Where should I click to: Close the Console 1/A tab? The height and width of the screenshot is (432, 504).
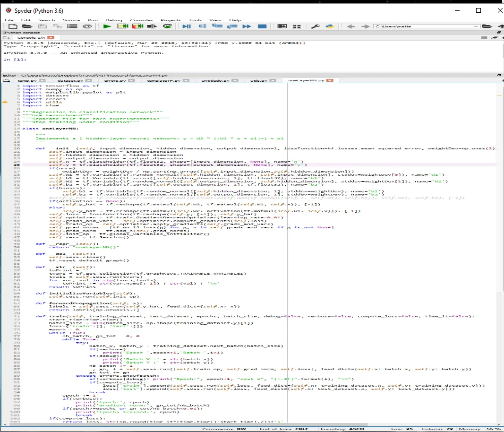pyautogui.click(x=51, y=37)
